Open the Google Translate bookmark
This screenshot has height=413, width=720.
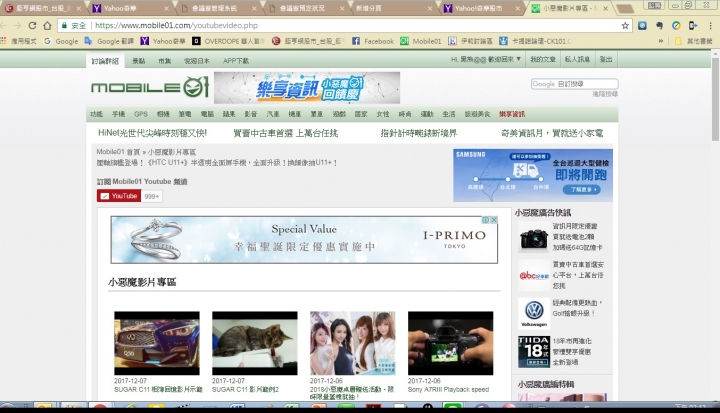[x=109, y=41]
